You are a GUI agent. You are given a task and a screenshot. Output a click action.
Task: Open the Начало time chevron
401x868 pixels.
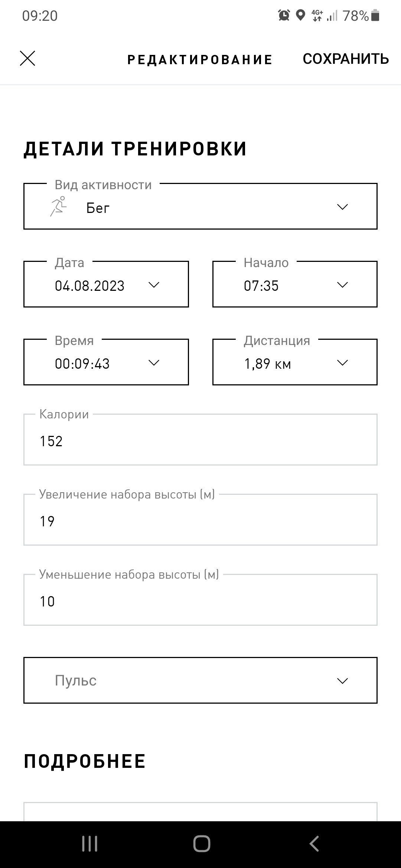click(x=342, y=285)
